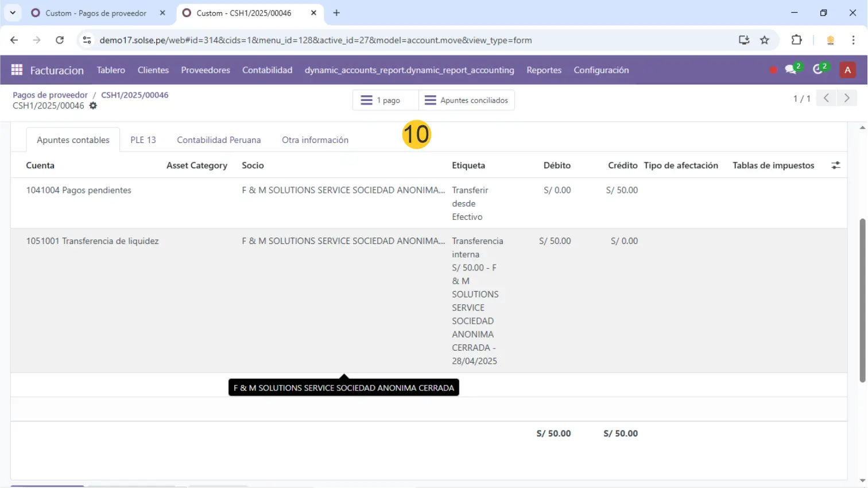
Task: Switch to the Contabilidad Peruana tab
Action: (x=219, y=140)
